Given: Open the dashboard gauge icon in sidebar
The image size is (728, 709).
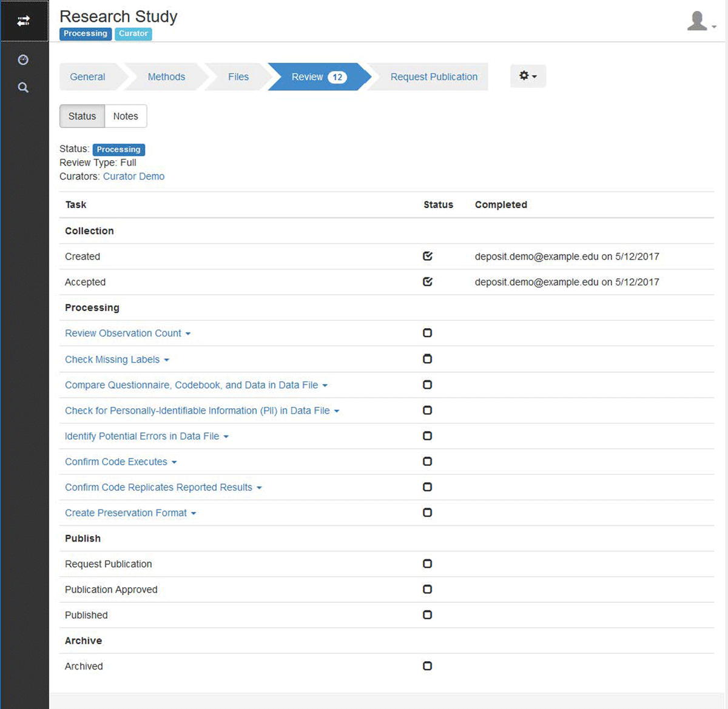Looking at the screenshot, I should tap(23, 59).
